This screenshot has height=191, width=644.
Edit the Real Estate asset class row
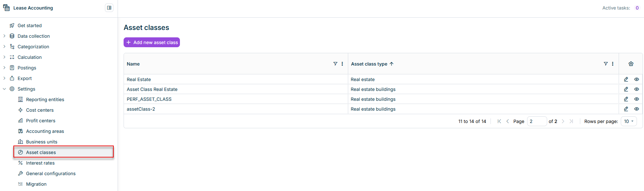click(626, 79)
